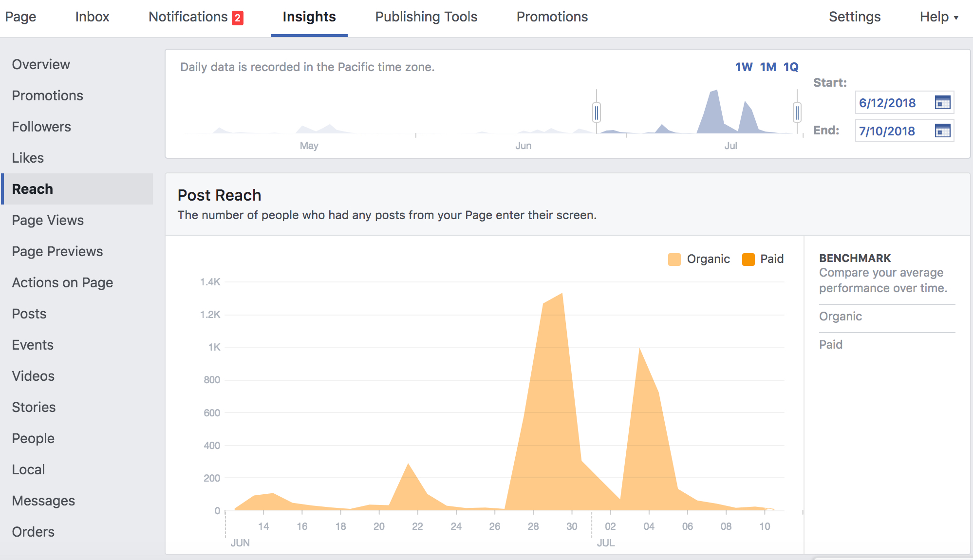Toggle the Paid legend swatch
The width and height of the screenshot is (973, 560).
point(748,259)
